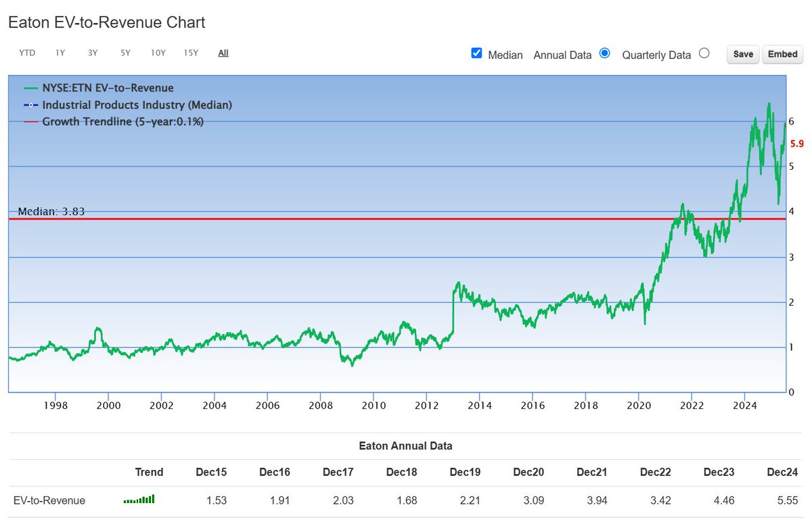Click the Dec19 column header

pyautogui.click(x=466, y=472)
